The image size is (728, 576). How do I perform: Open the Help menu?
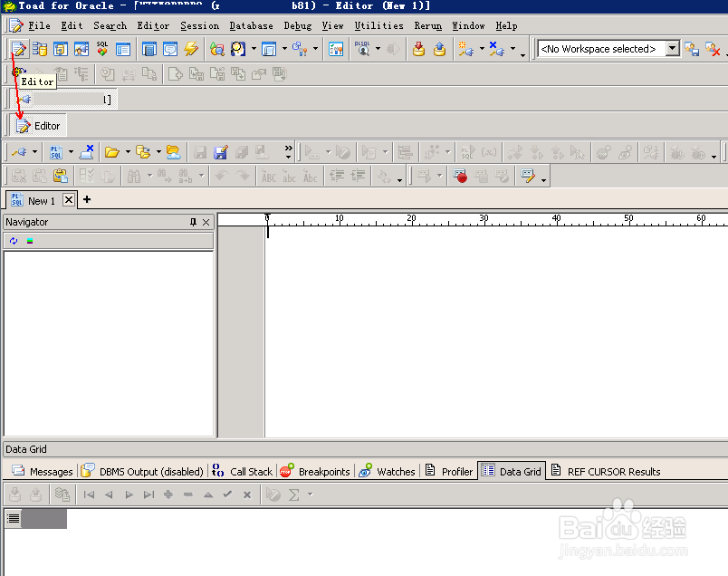tap(506, 26)
